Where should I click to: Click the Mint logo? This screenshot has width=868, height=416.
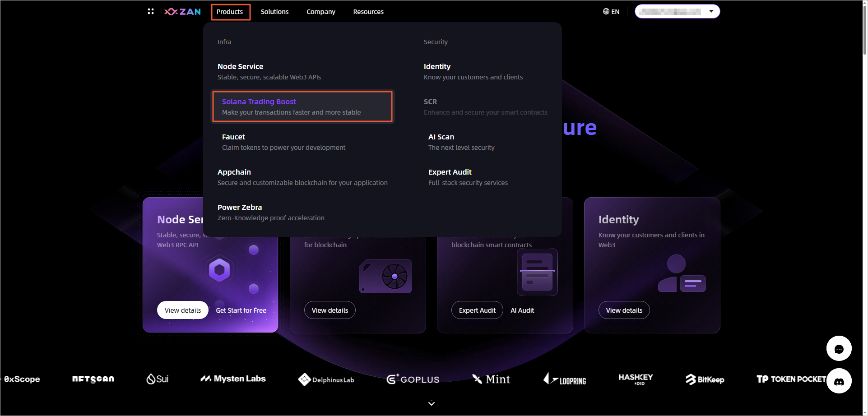coord(491,379)
